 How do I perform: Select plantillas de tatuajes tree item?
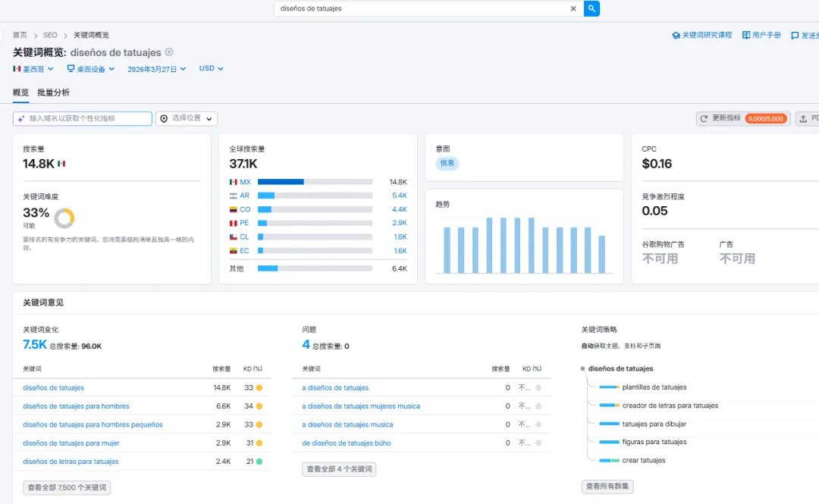[x=654, y=387]
